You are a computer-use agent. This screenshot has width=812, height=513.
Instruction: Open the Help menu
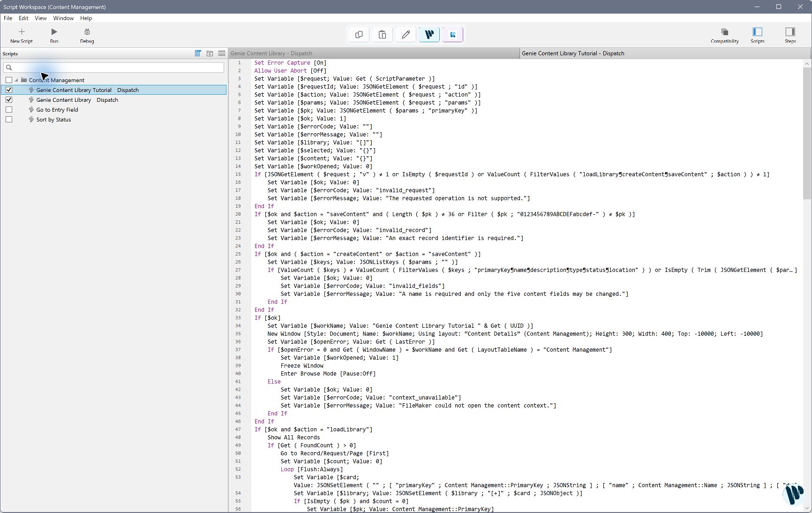point(86,18)
